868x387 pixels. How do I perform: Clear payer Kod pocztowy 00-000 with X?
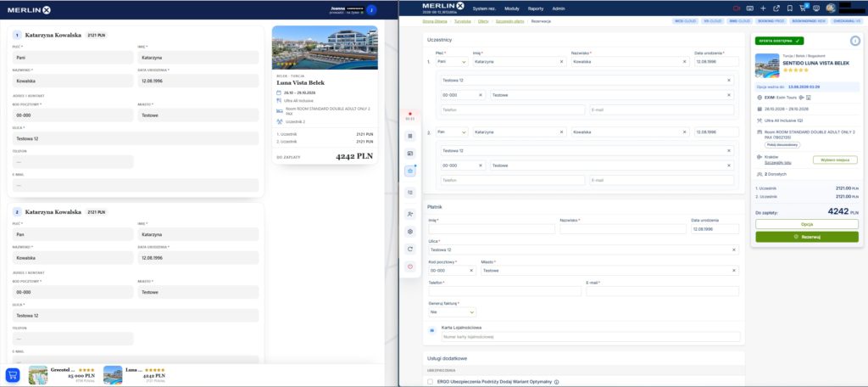[471, 271]
